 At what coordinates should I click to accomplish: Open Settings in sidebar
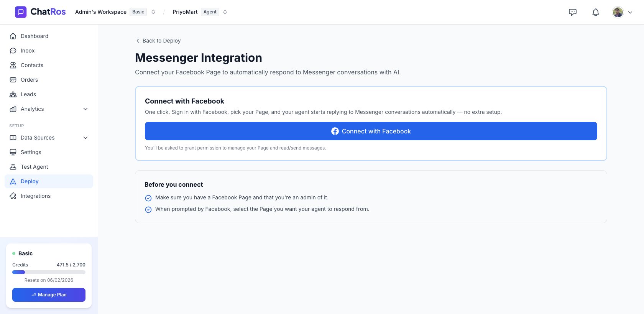tap(49, 152)
